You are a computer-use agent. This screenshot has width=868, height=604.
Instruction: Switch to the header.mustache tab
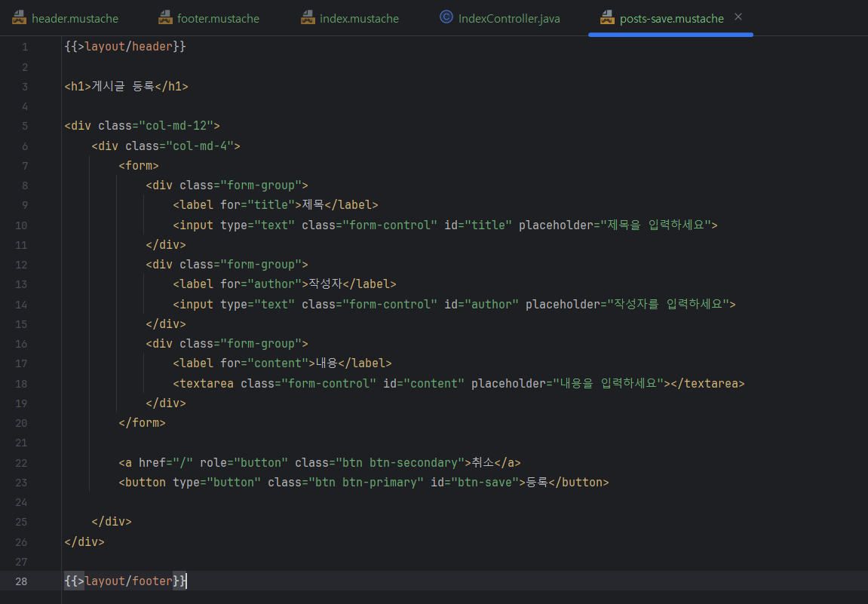point(65,18)
